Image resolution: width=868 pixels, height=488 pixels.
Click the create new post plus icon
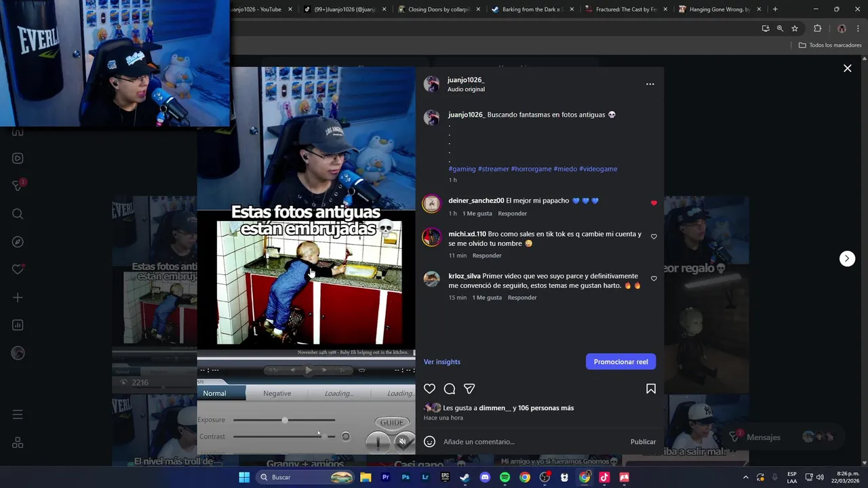(x=18, y=298)
